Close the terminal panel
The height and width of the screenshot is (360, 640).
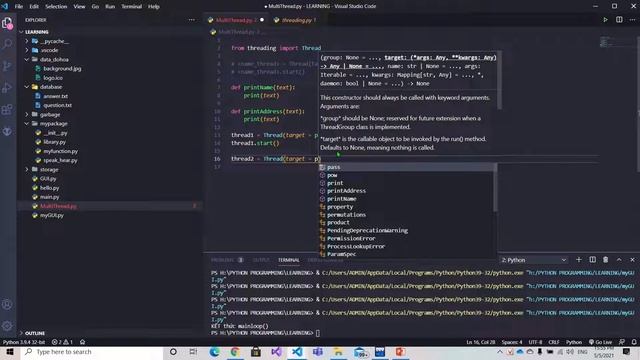632,260
